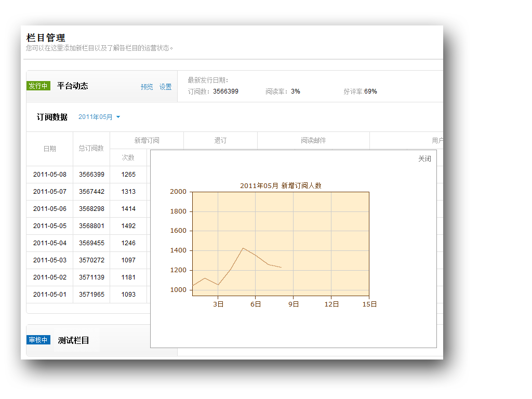Select the 平台动态 column title
Screen dimensions: 532x399
pyautogui.click(x=73, y=86)
